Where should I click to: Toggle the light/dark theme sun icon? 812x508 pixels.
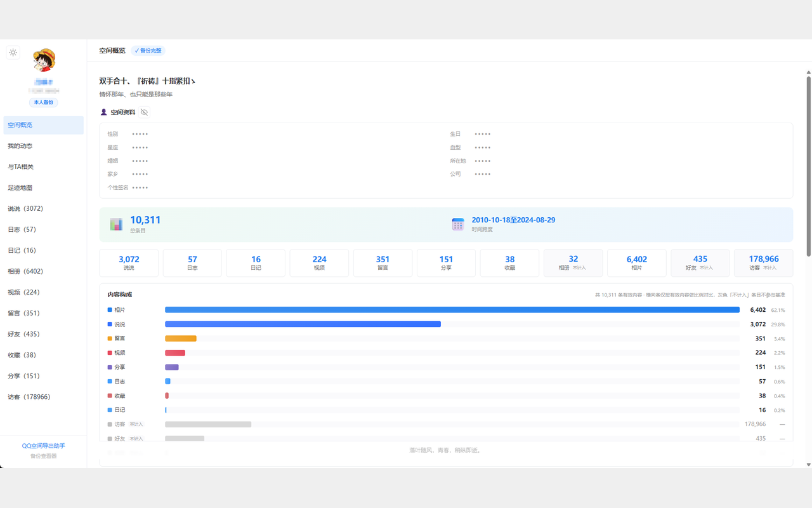pyautogui.click(x=13, y=53)
